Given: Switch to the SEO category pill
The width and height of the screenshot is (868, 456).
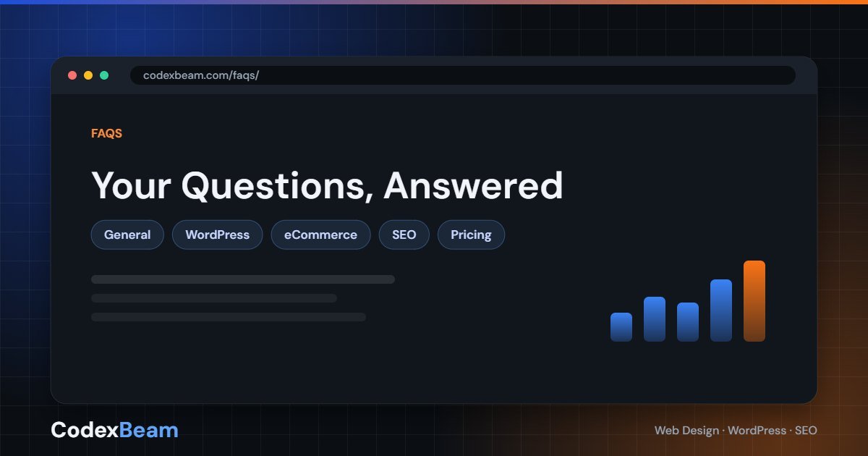Looking at the screenshot, I should (404, 235).
